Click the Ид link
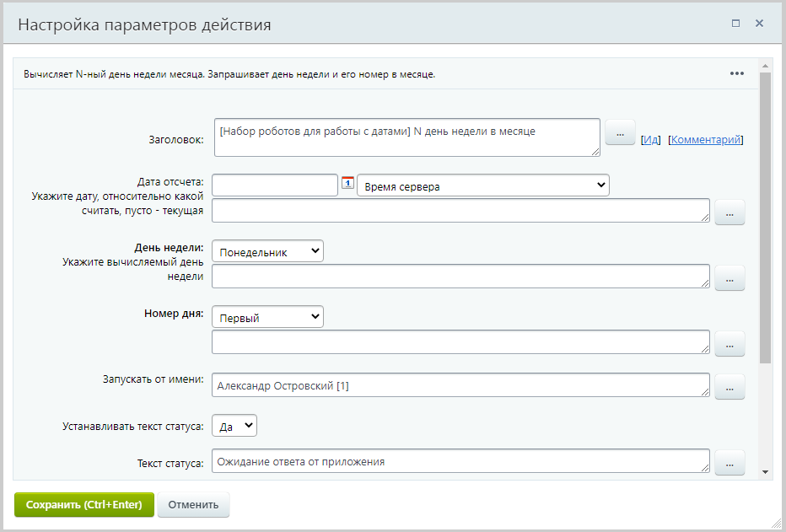This screenshot has height=532, width=786. pos(651,140)
